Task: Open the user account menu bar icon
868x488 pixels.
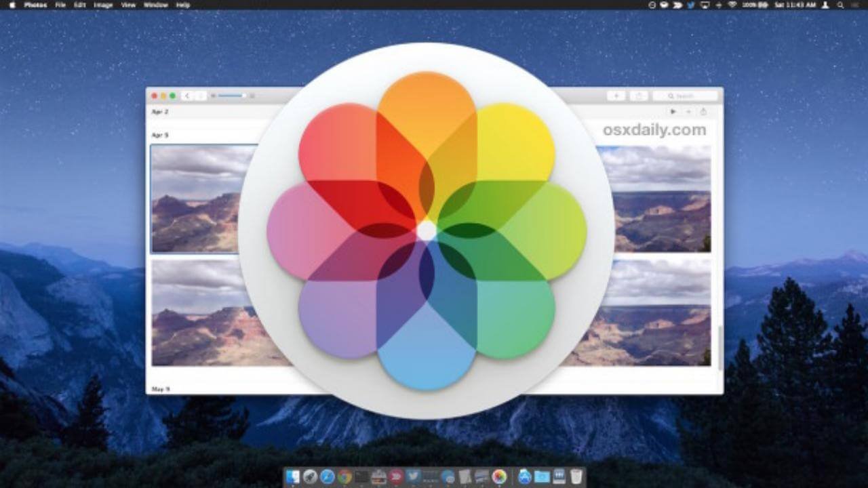Action: click(825, 5)
